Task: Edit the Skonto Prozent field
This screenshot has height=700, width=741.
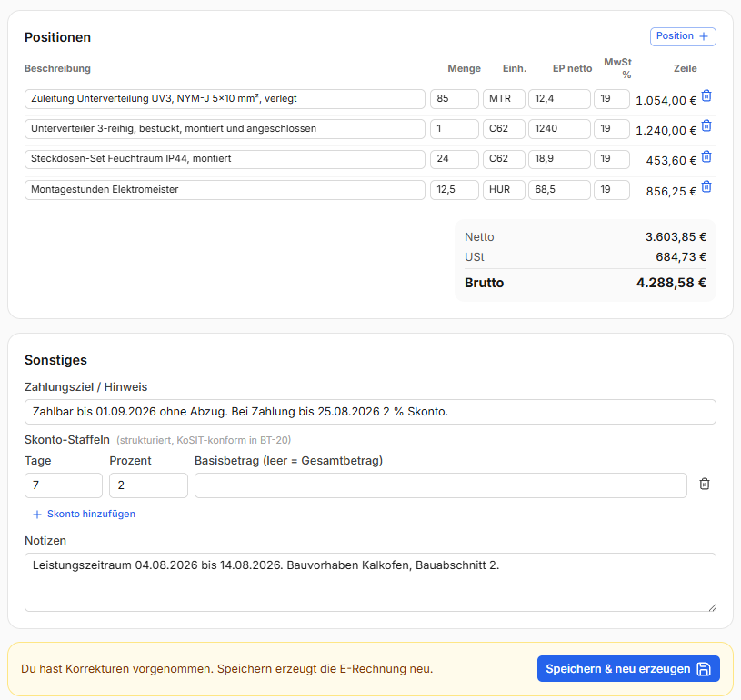Action: pyautogui.click(x=148, y=485)
